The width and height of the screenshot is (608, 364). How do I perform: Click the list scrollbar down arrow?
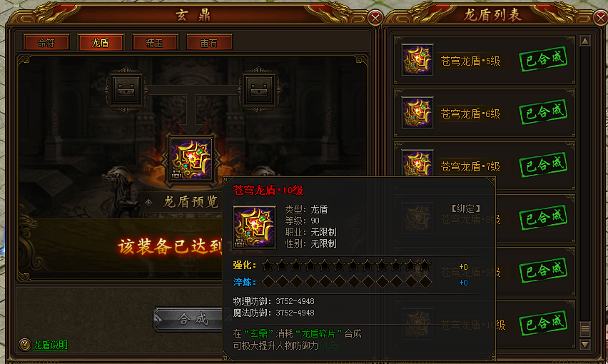tap(585, 344)
